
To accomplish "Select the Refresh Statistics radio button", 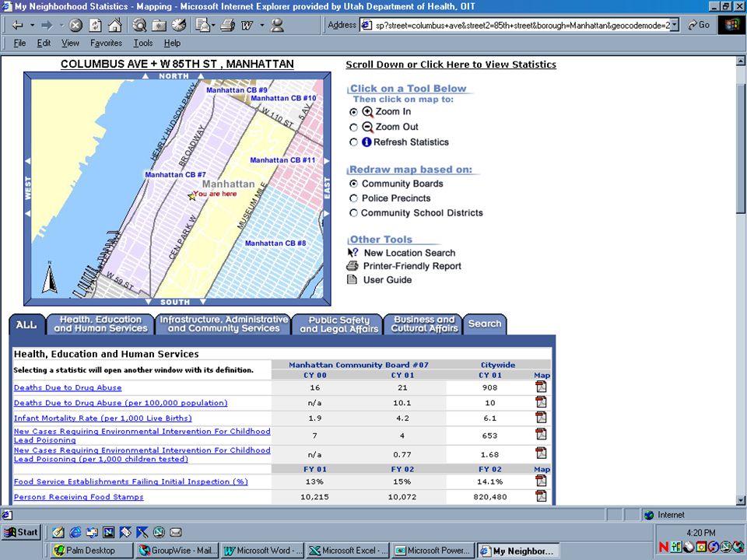I will coord(353,142).
